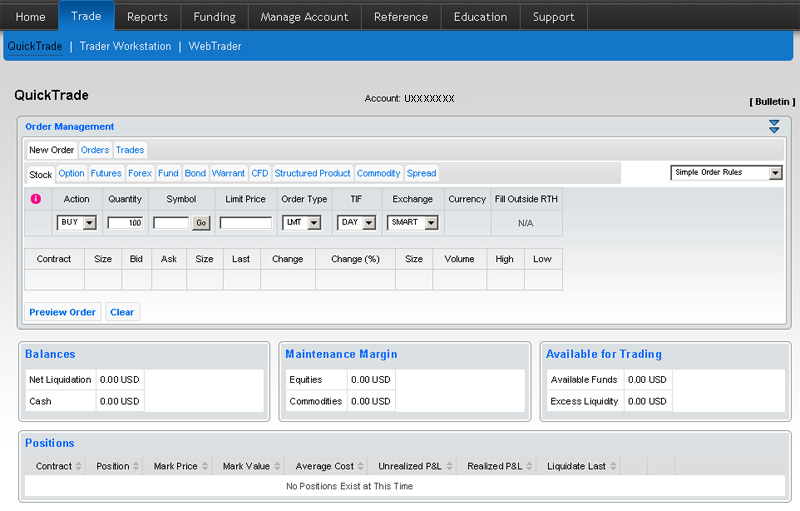The image size is (800, 511).
Task: Sort positions by Mark Price arrows
Action: pos(206,466)
